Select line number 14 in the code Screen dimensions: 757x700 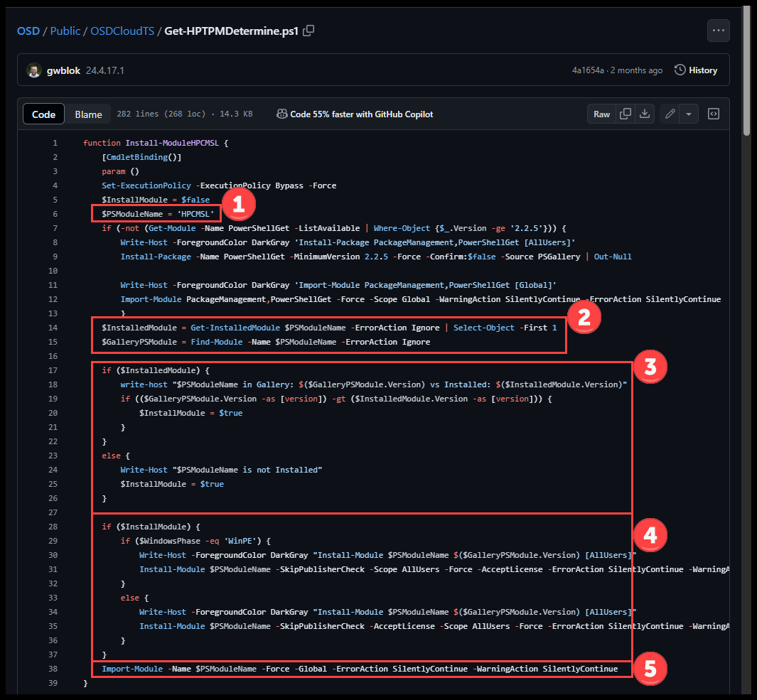point(53,327)
